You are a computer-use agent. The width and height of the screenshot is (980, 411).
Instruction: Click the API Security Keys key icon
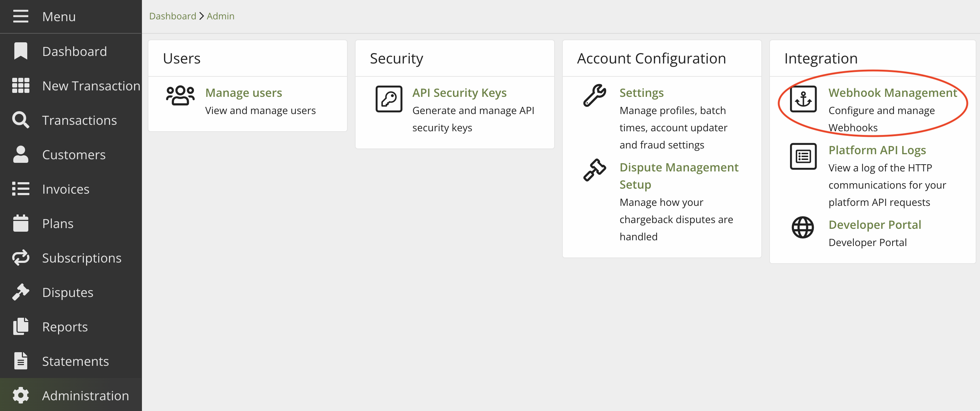(x=389, y=99)
